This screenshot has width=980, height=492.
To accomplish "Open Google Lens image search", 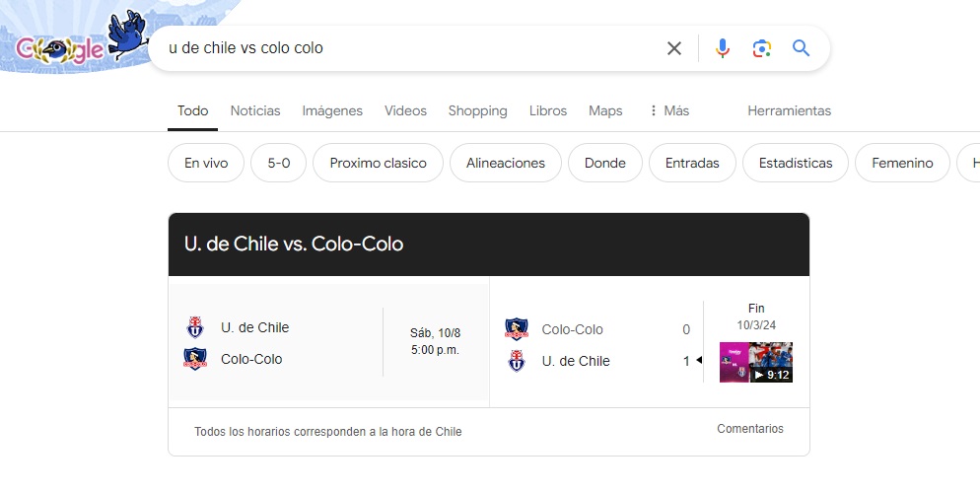I will pyautogui.click(x=761, y=48).
